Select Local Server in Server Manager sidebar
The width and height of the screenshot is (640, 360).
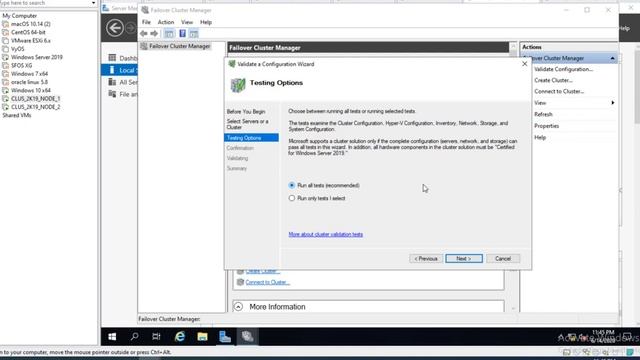click(x=119, y=70)
